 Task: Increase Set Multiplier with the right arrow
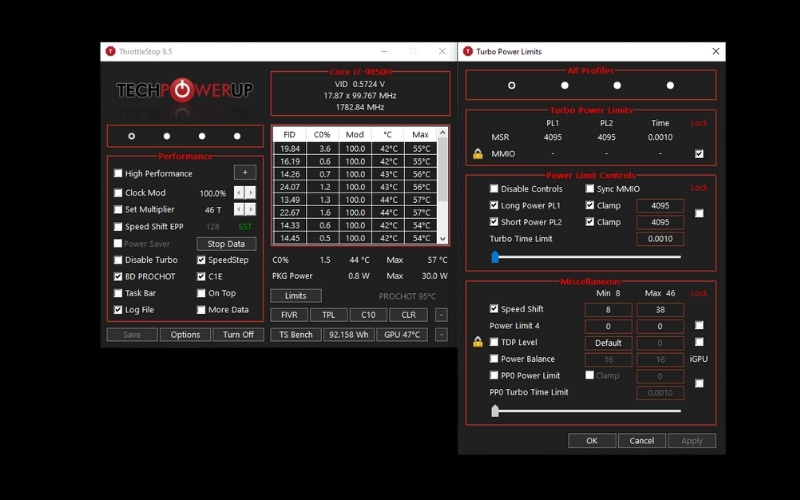[251, 210]
